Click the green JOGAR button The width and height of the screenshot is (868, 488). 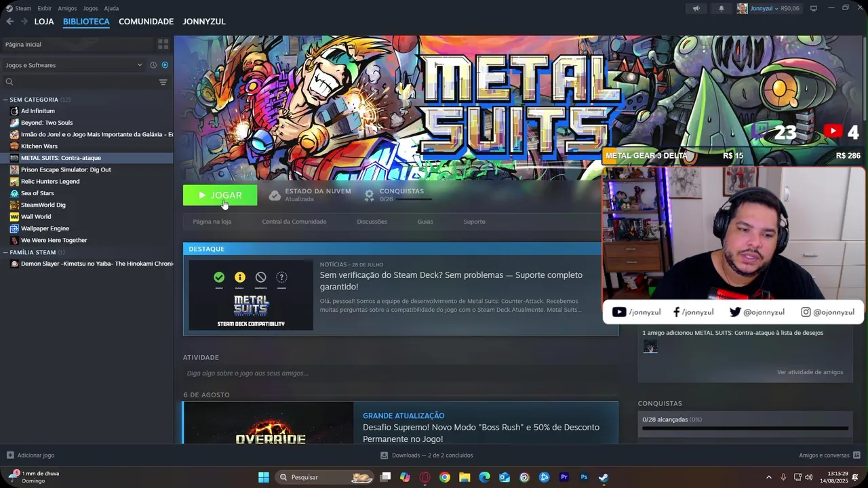(220, 195)
